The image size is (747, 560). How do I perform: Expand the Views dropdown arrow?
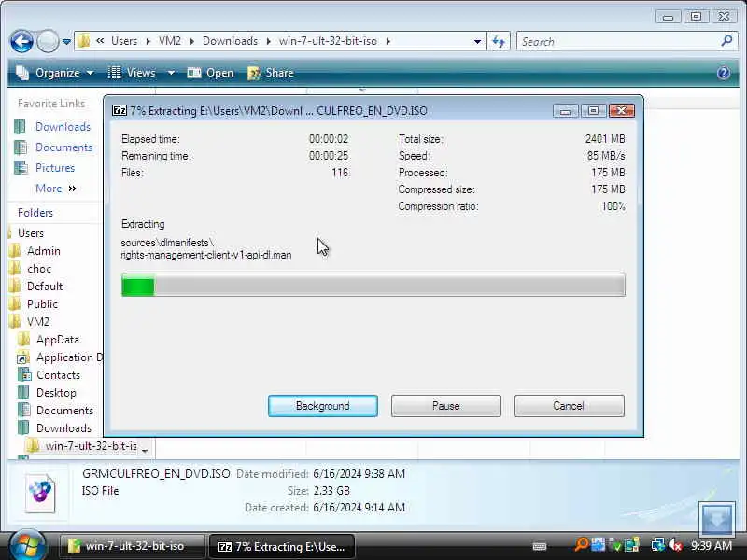click(171, 73)
